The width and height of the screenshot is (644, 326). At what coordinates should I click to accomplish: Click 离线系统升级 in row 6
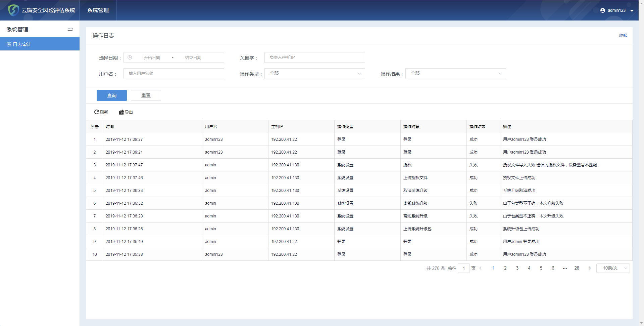point(415,203)
